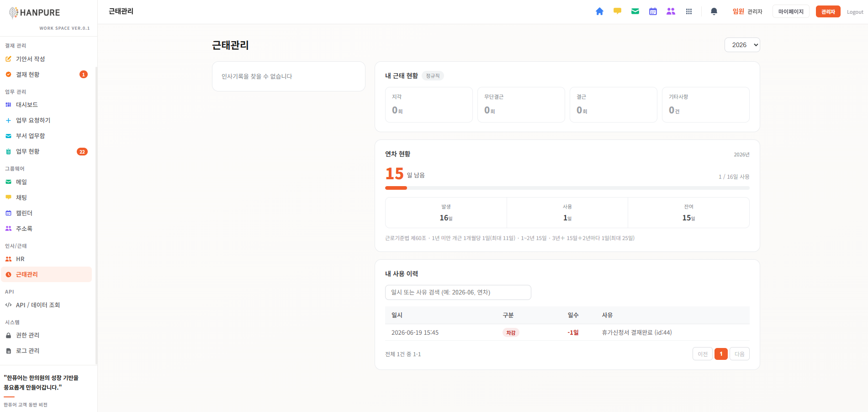Click the orange 관리자 button

828,11
